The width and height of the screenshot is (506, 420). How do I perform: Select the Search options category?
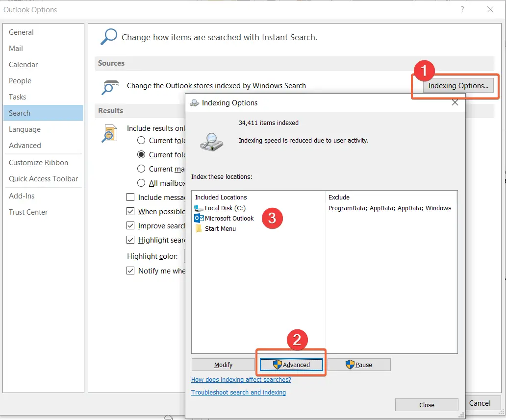coord(43,113)
